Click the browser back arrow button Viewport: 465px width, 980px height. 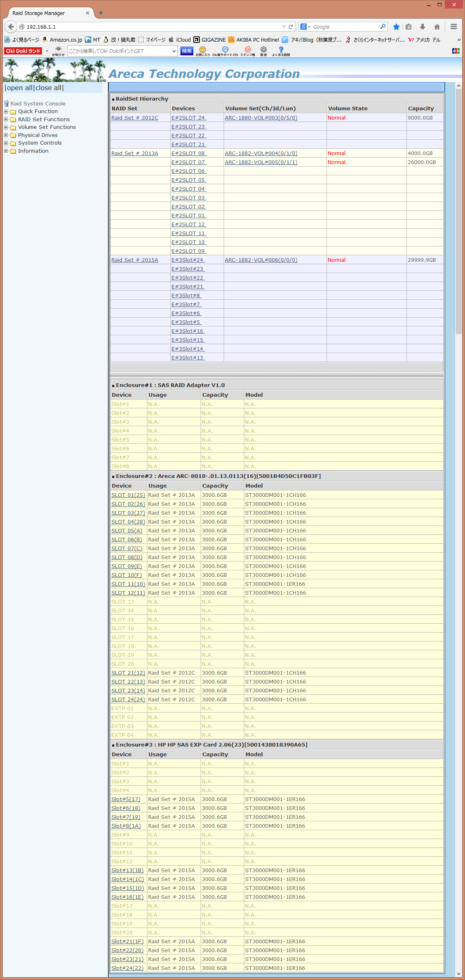[11, 27]
